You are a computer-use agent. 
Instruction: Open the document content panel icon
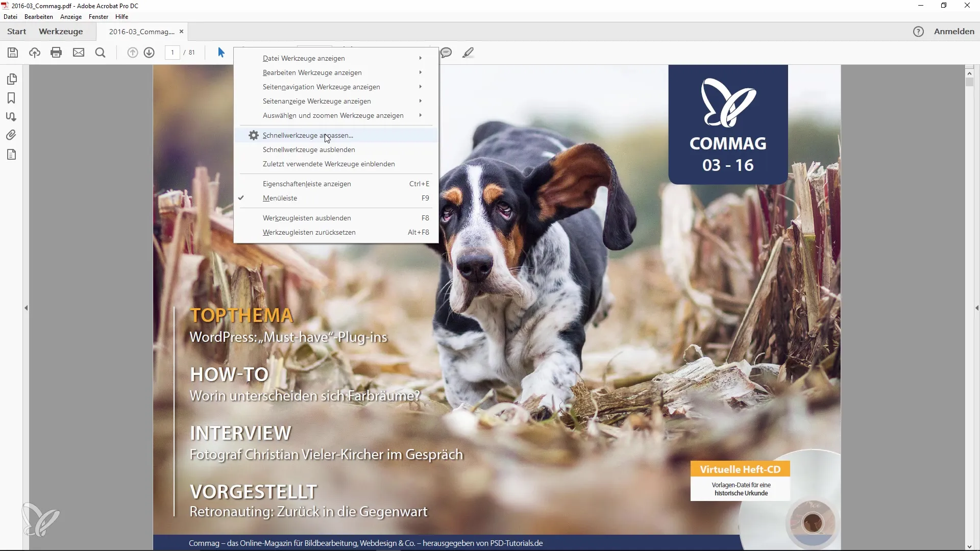point(11,155)
